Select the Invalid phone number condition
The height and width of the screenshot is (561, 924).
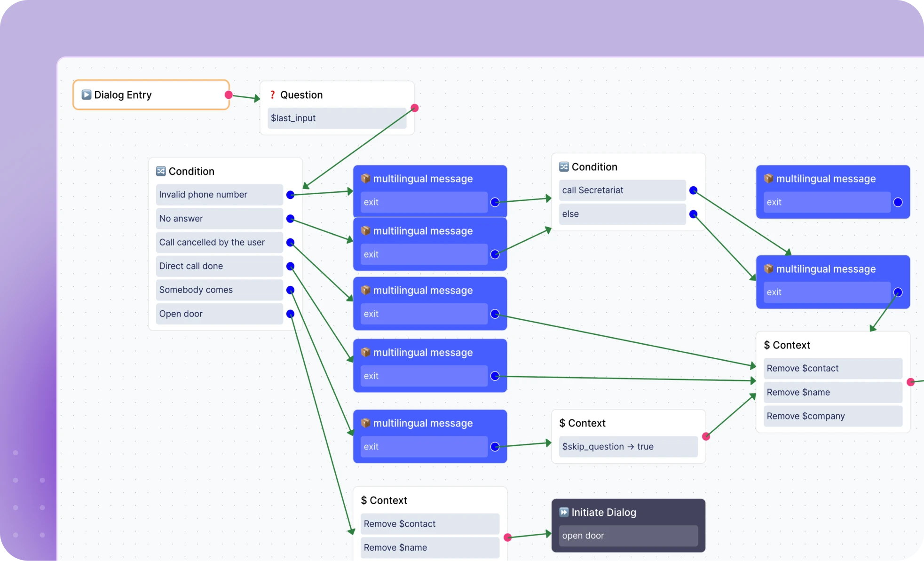click(x=219, y=195)
